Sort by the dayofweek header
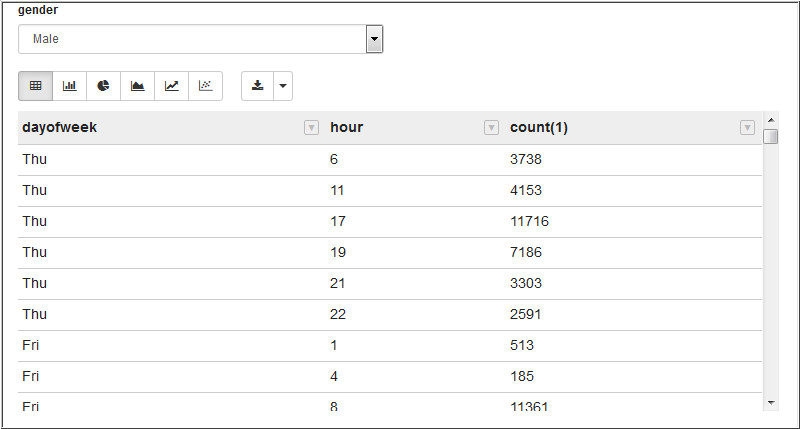 [x=60, y=128]
